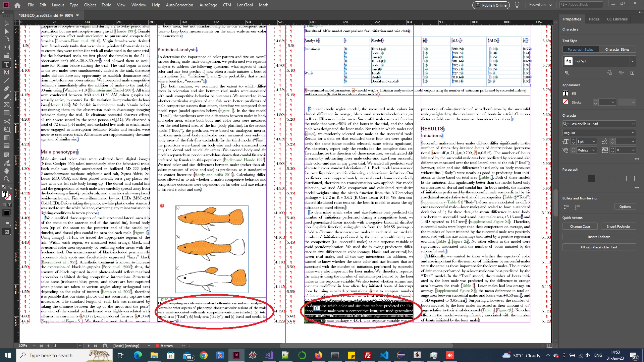Select the Scissors tool
The height and width of the screenshot is (362, 644).
[6, 121]
